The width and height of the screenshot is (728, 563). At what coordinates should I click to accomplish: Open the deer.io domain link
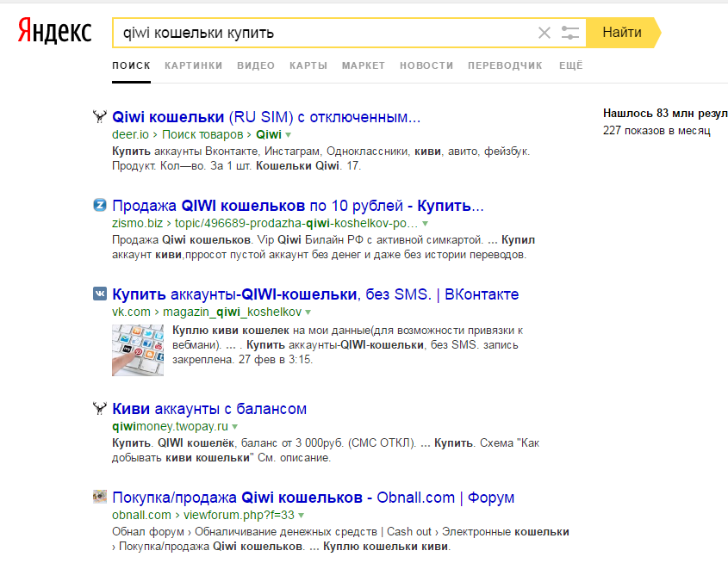[x=130, y=134]
